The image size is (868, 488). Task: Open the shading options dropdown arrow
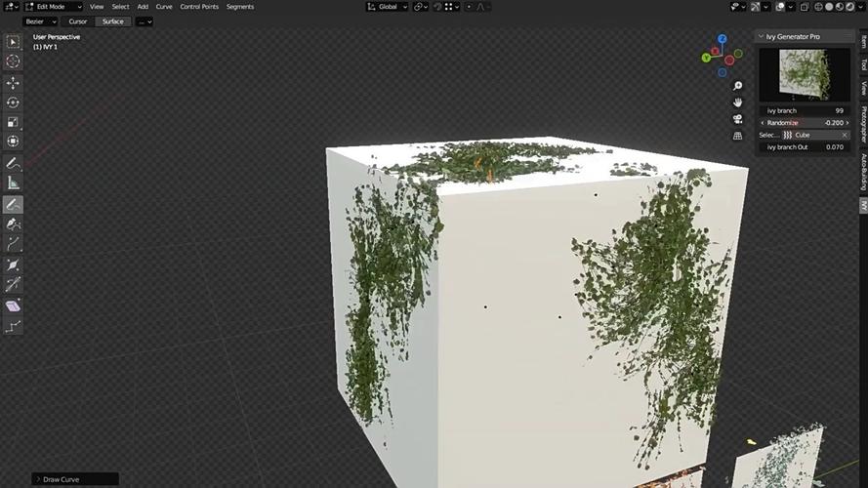tap(859, 7)
